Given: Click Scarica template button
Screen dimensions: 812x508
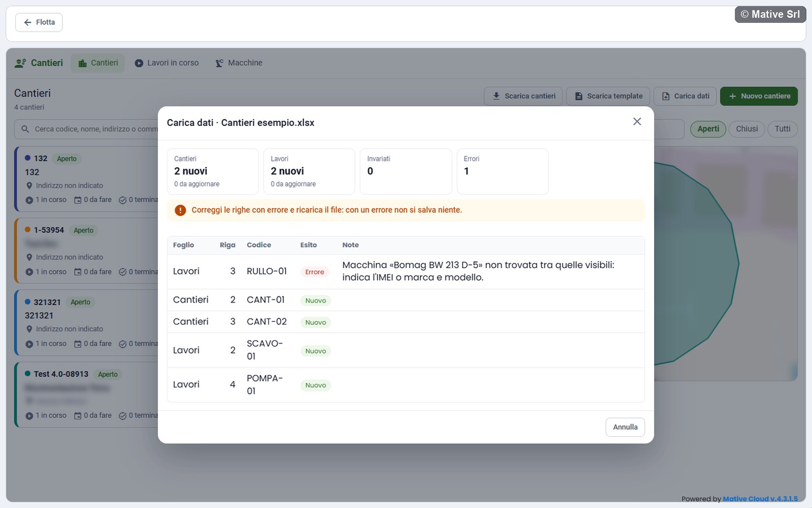Looking at the screenshot, I should [608, 96].
